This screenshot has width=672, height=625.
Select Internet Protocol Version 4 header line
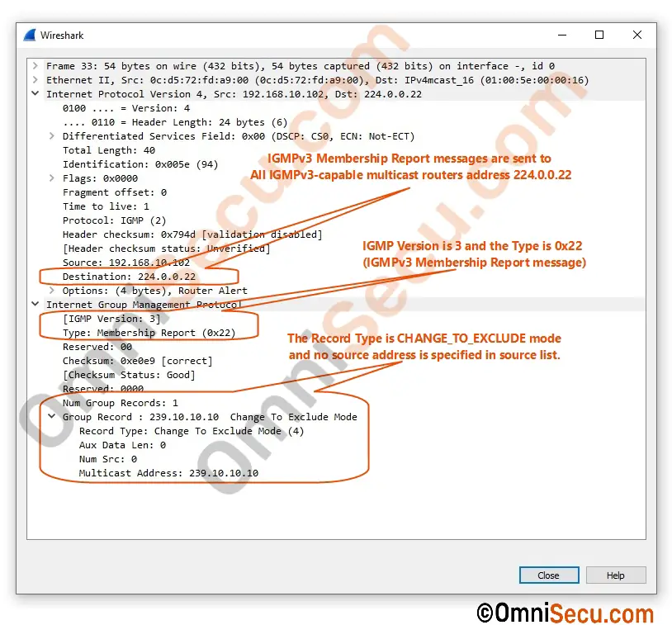click(234, 94)
